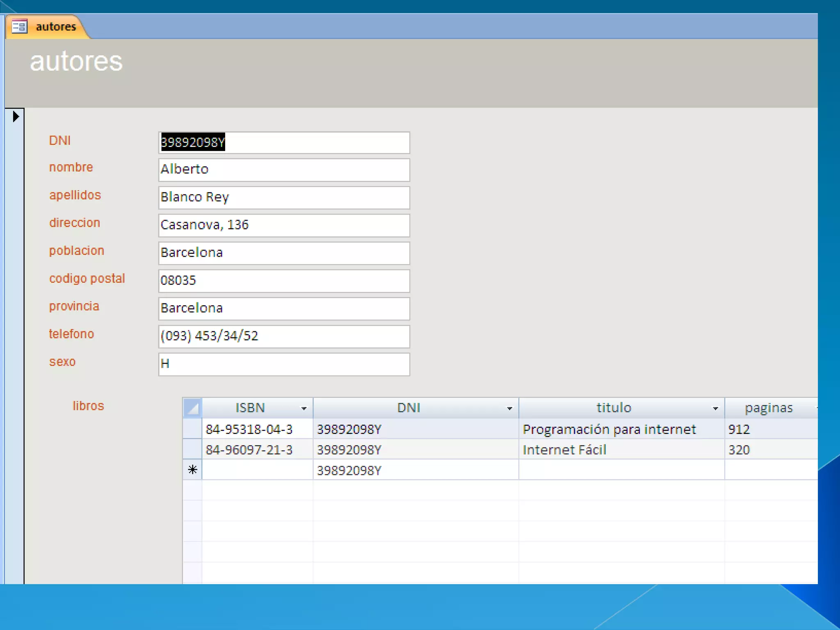Expand the titulo column dropdown arrow
Image resolution: width=840 pixels, height=630 pixels.
click(715, 408)
